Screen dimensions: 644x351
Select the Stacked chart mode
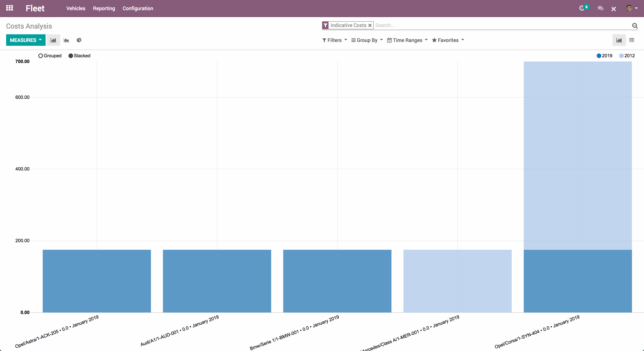coord(80,55)
